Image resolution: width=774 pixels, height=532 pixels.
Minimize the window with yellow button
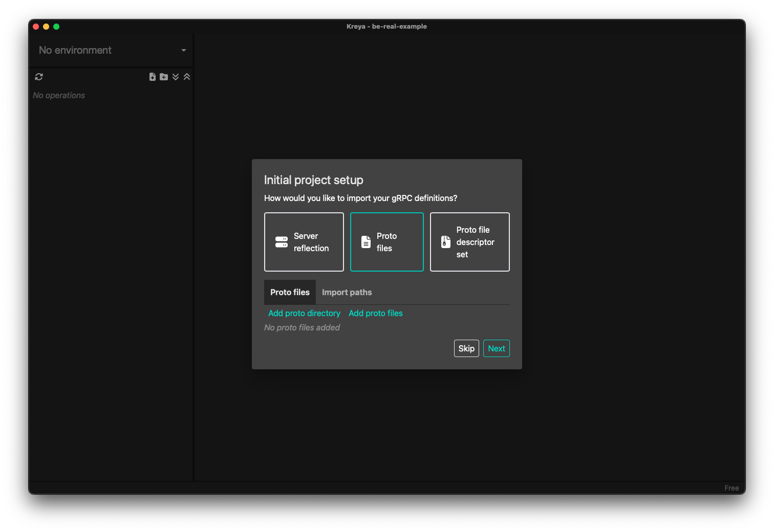(46, 27)
